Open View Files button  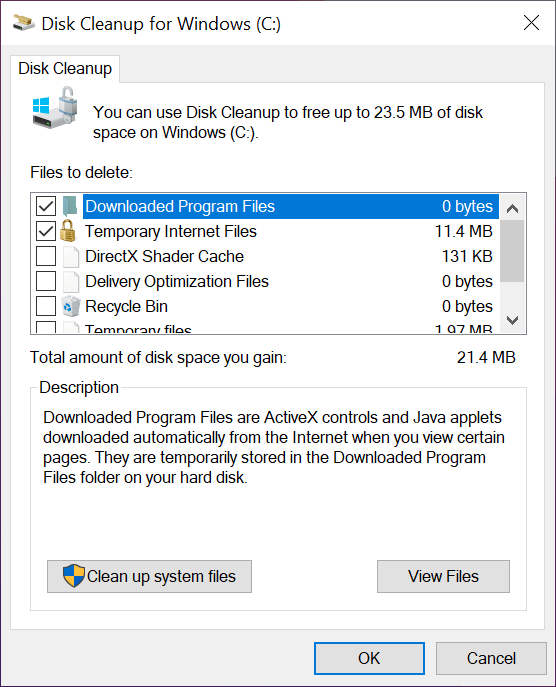click(x=443, y=576)
